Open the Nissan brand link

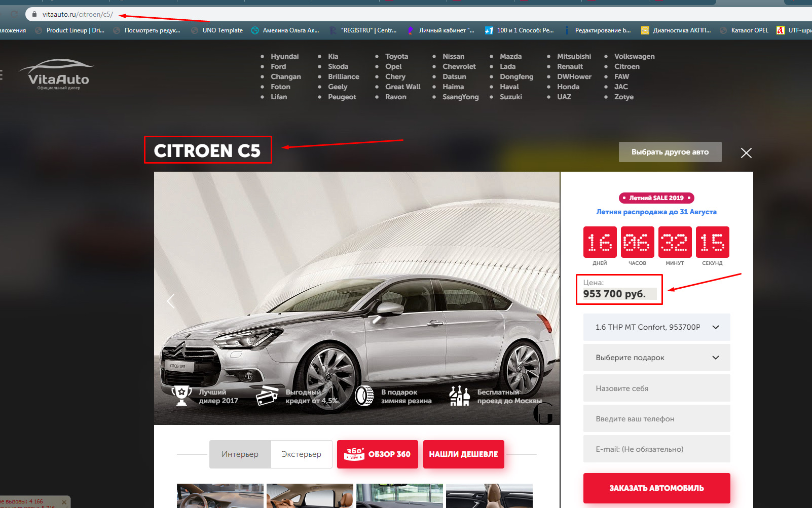pos(453,56)
